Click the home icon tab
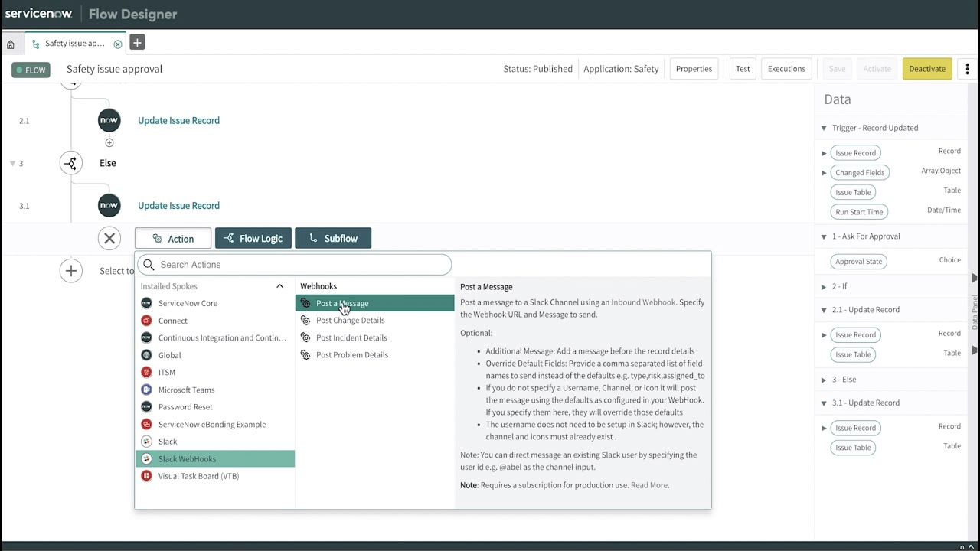Screen dimensions: 980x551 (x=11, y=44)
